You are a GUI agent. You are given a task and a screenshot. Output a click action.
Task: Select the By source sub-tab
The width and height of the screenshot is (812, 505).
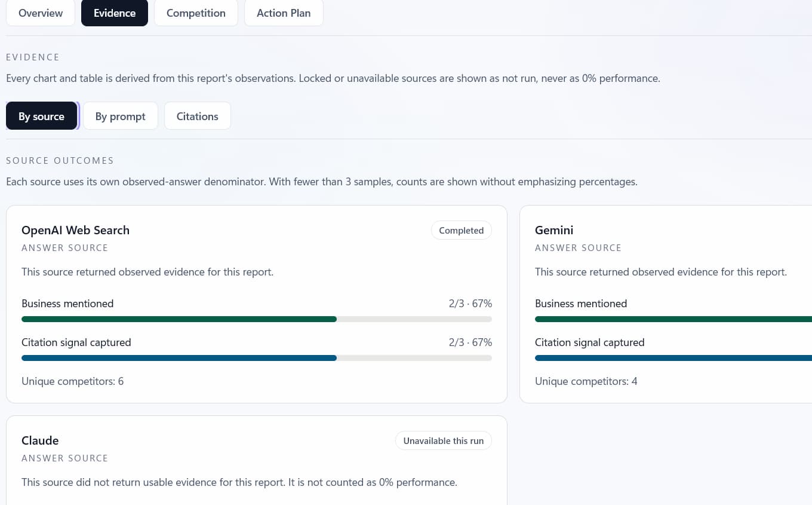click(x=41, y=116)
